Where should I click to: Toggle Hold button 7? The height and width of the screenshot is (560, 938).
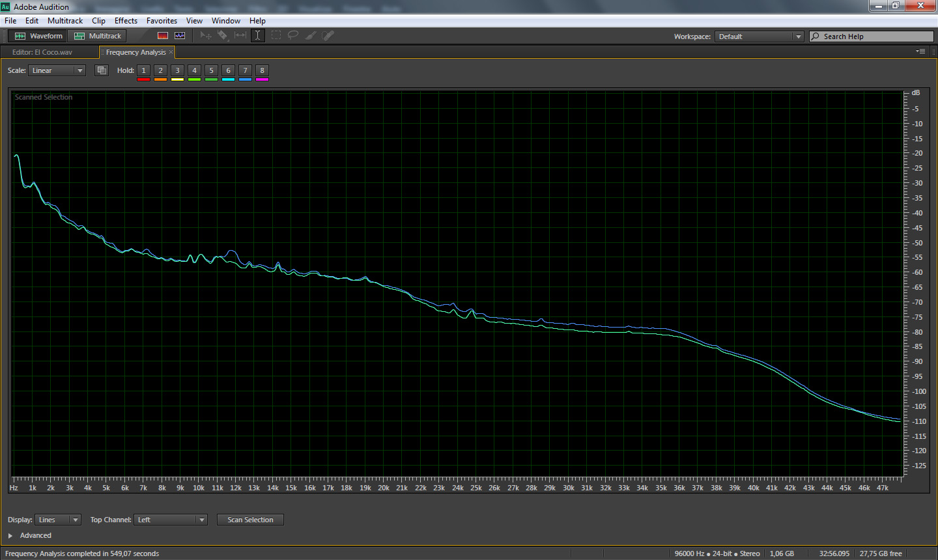pos(246,70)
